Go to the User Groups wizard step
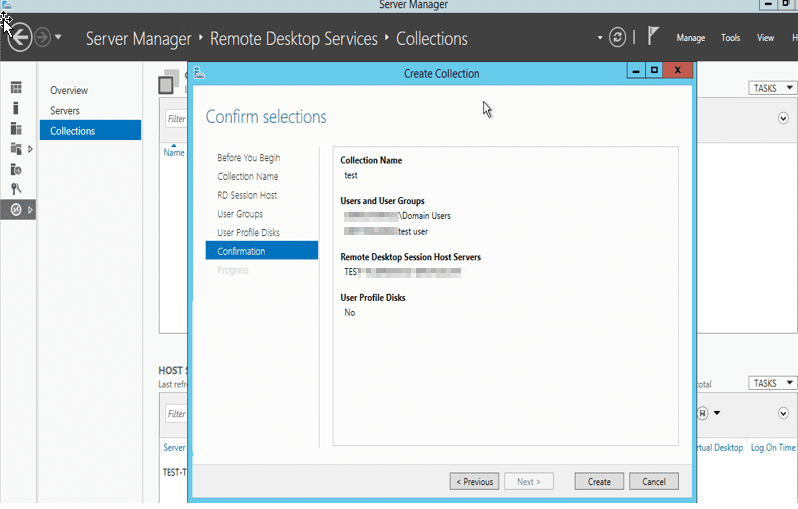Image resolution: width=798 pixels, height=509 pixels. click(x=240, y=214)
